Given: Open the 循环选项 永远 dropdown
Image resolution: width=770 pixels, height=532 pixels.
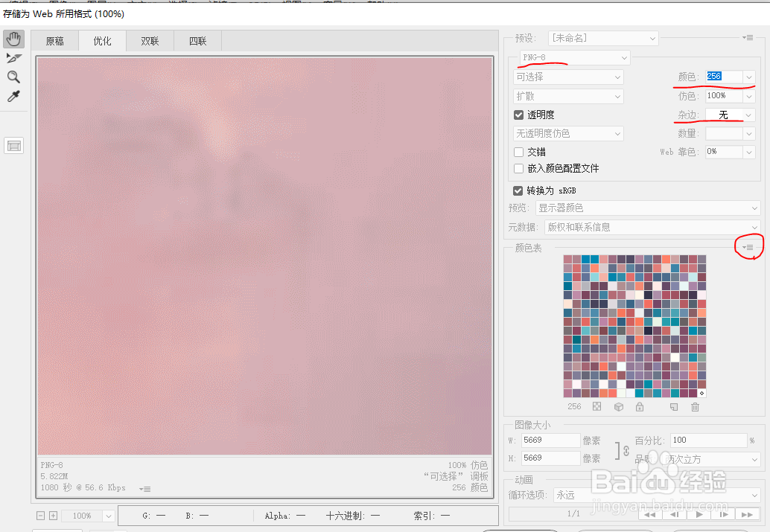Looking at the screenshot, I should 657,496.
